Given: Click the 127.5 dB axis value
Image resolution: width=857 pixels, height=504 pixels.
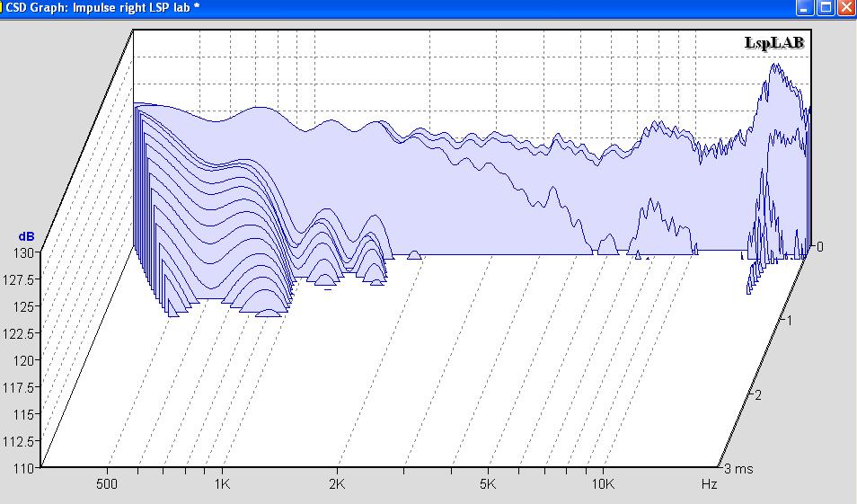Looking at the screenshot, I should click(x=17, y=279).
